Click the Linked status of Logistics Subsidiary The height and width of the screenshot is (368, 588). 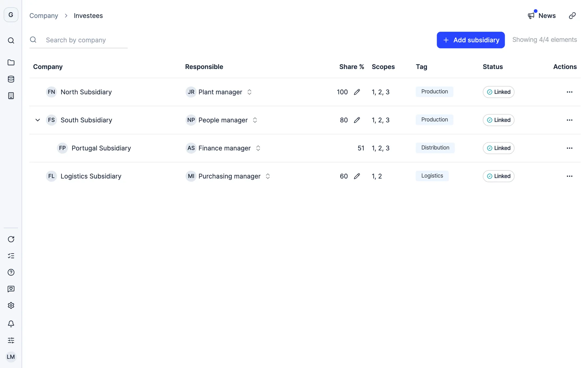click(x=498, y=176)
